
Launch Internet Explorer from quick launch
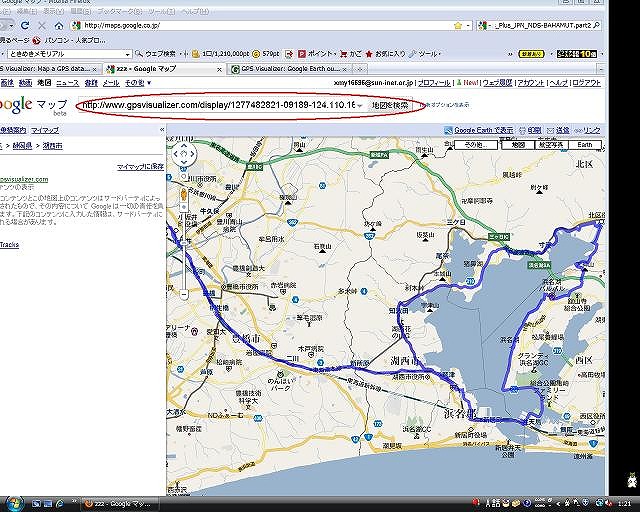coord(60,504)
